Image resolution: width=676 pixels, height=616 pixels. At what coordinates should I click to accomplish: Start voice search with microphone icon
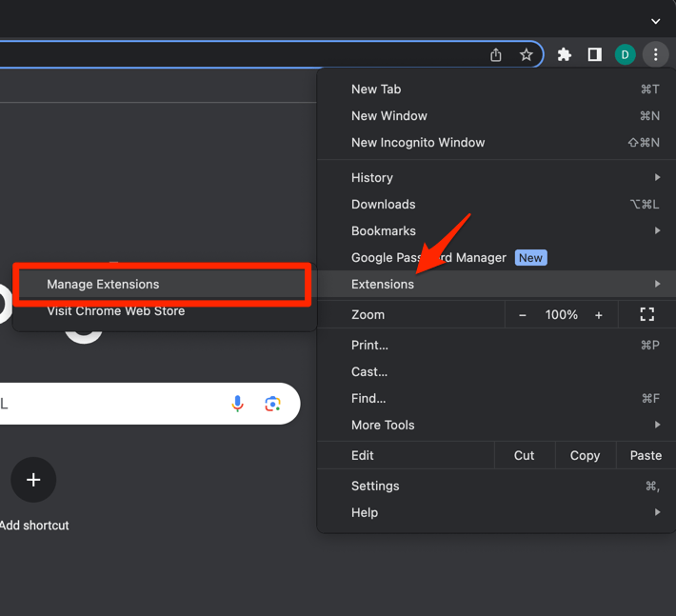point(237,404)
